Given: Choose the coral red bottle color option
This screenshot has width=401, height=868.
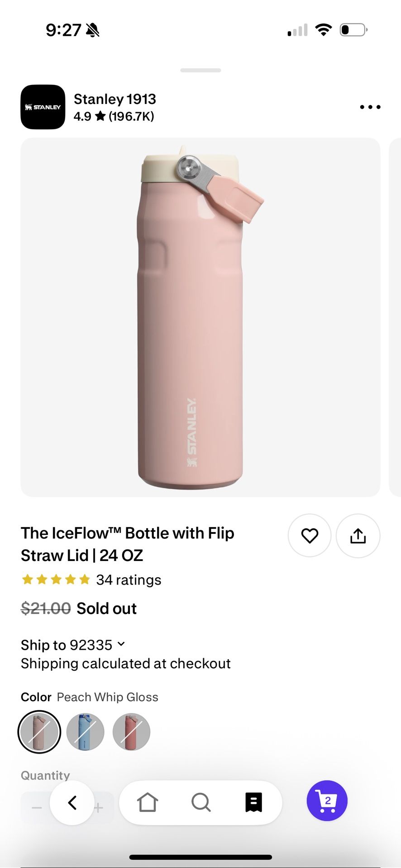Looking at the screenshot, I should click(131, 732).
